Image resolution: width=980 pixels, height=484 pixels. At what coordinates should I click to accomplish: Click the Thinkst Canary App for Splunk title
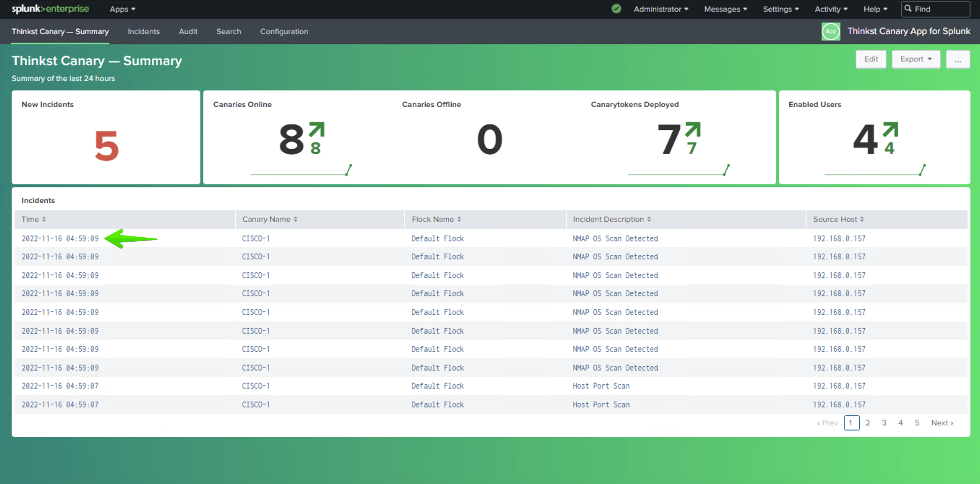click(x=908, y=31)
